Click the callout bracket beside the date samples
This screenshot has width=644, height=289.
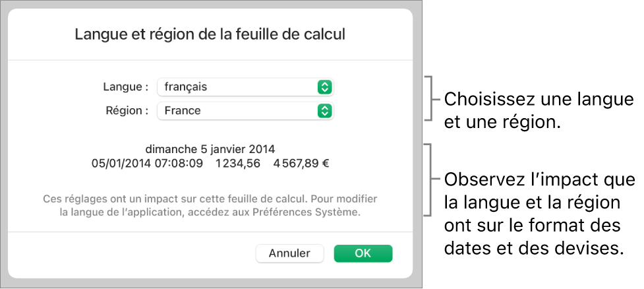click(x=430, y=179)
